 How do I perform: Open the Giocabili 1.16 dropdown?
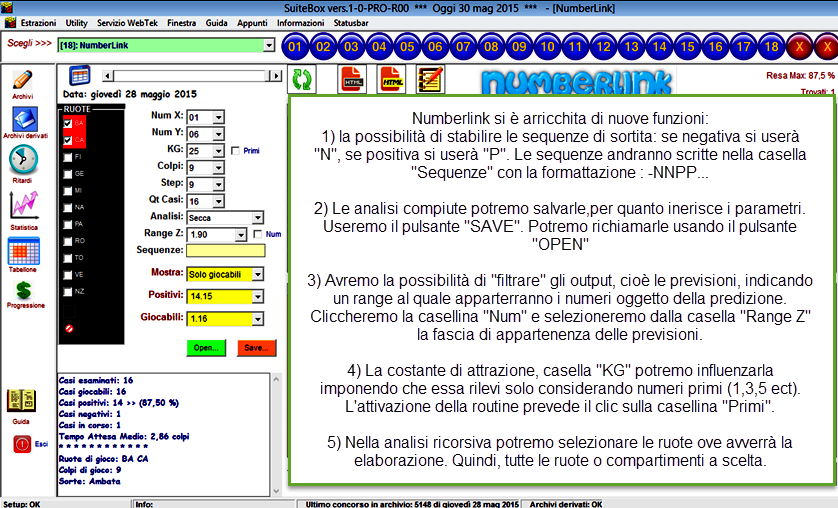[x=258, y=319]
